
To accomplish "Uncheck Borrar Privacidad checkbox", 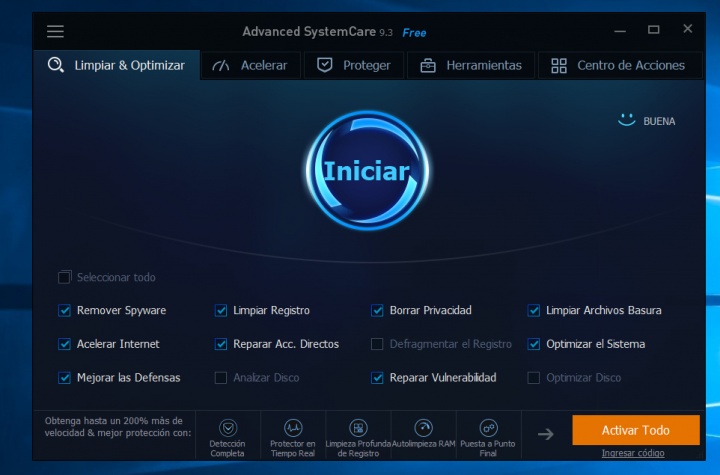I will click(377, 311).
